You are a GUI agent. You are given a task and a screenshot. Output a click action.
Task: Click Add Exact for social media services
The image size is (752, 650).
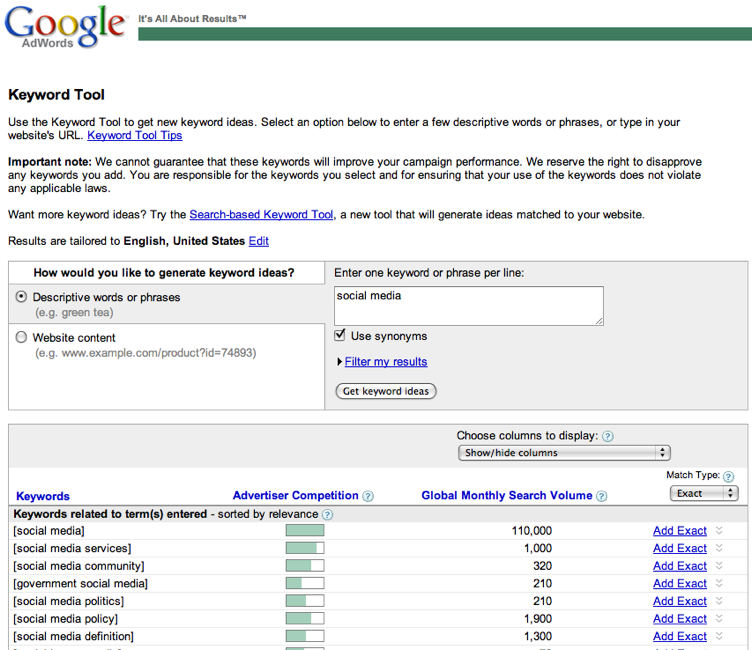680,548
